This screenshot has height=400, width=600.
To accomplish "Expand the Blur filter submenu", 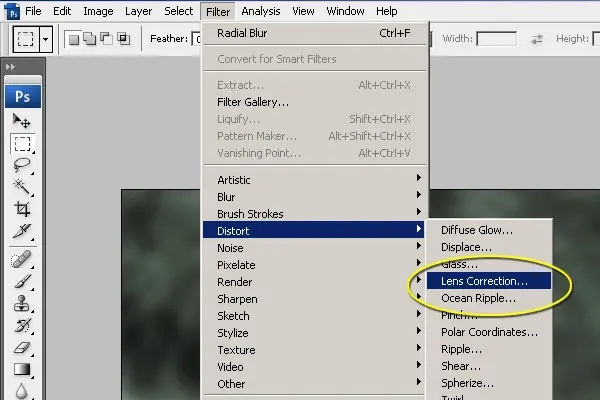I will pyautogui.click(x=314, y=197).
